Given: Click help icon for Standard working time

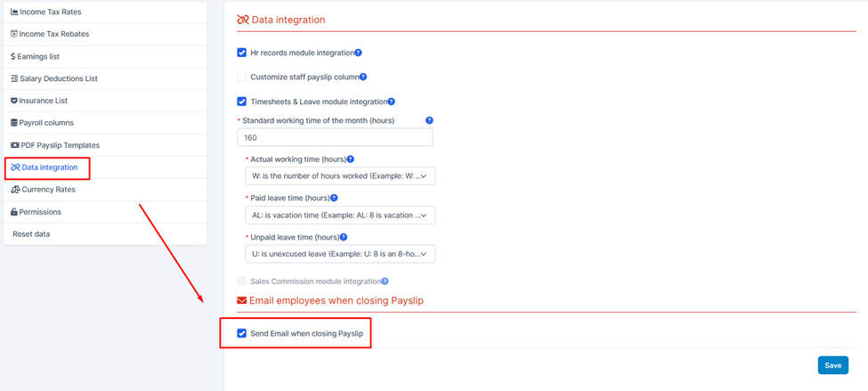Looking at the screenshot, I should (429, 120).
